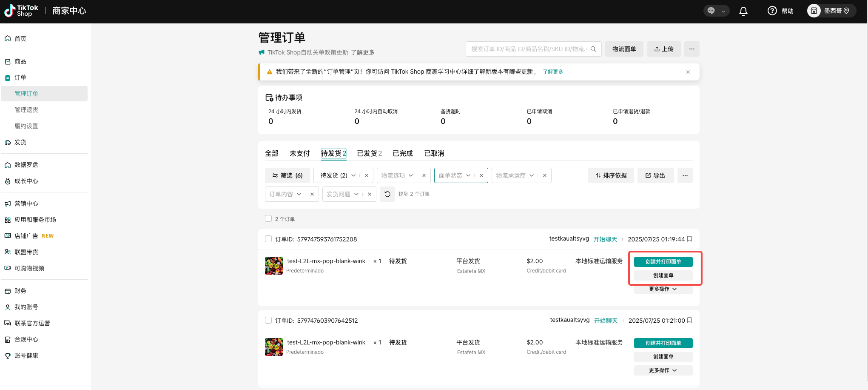Switch to the 已发货 tab
The width and height of the screenshot is (868, 390).
369,153
